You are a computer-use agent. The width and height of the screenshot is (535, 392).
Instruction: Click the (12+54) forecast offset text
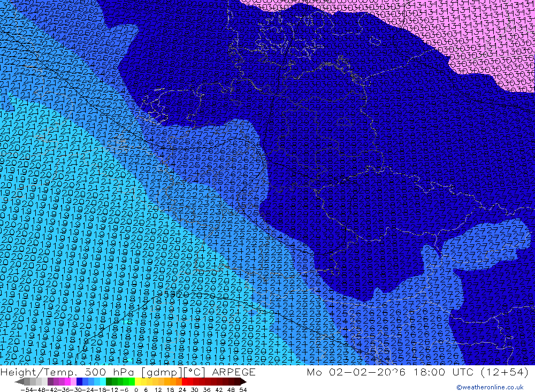click(x=505, y=372)
